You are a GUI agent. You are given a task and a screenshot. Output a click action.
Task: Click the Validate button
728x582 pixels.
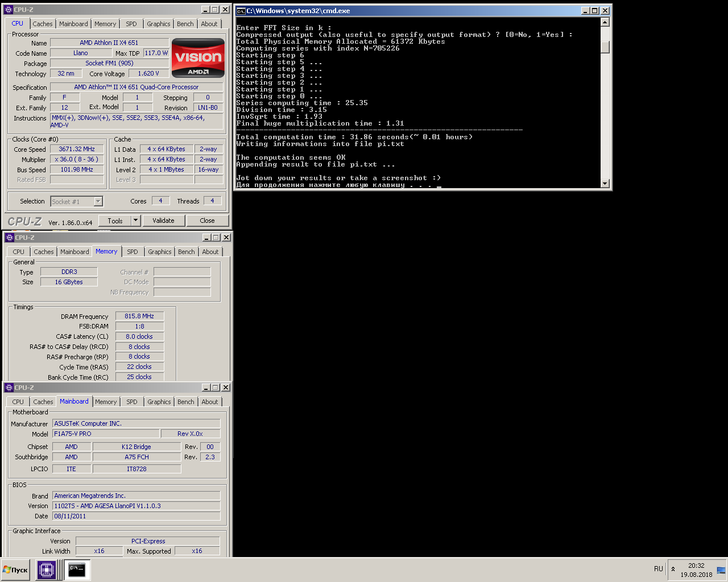163,221
